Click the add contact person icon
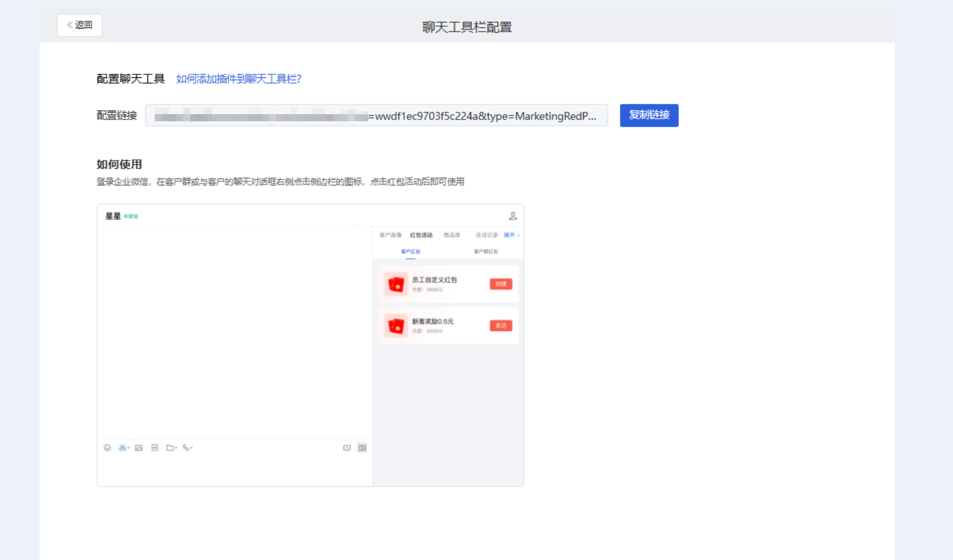Screen dimensions: 953x560 coord(513,216)
